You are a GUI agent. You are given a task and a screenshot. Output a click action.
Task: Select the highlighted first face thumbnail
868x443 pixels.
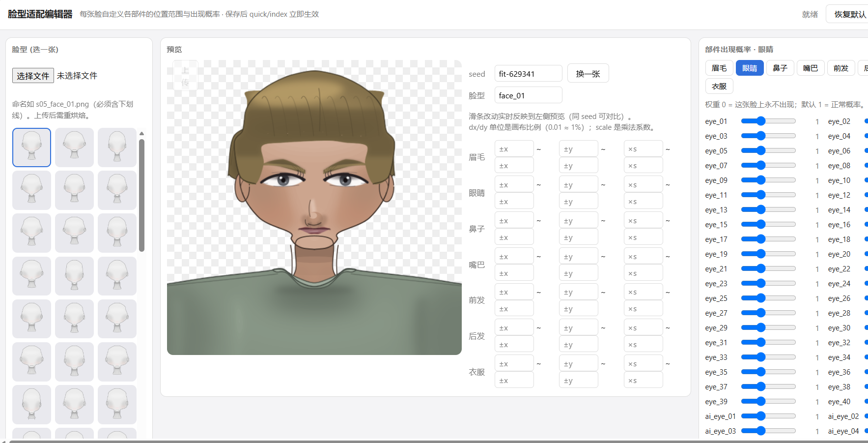31,148
